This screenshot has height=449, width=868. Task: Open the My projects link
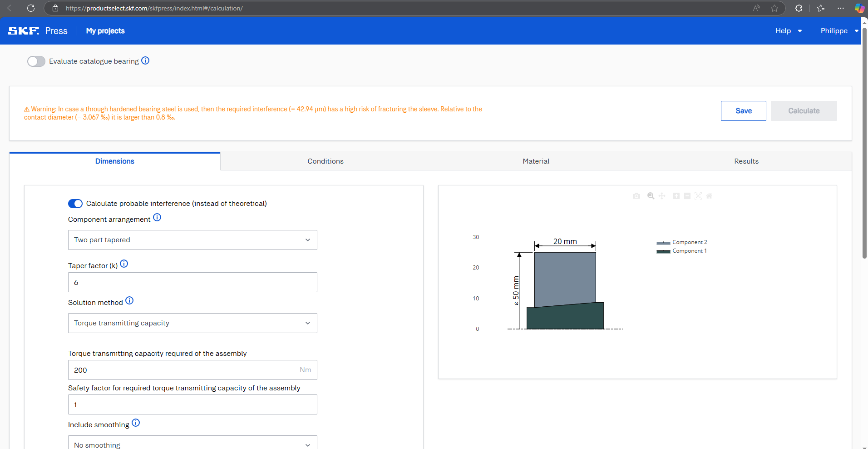(105, 31)
